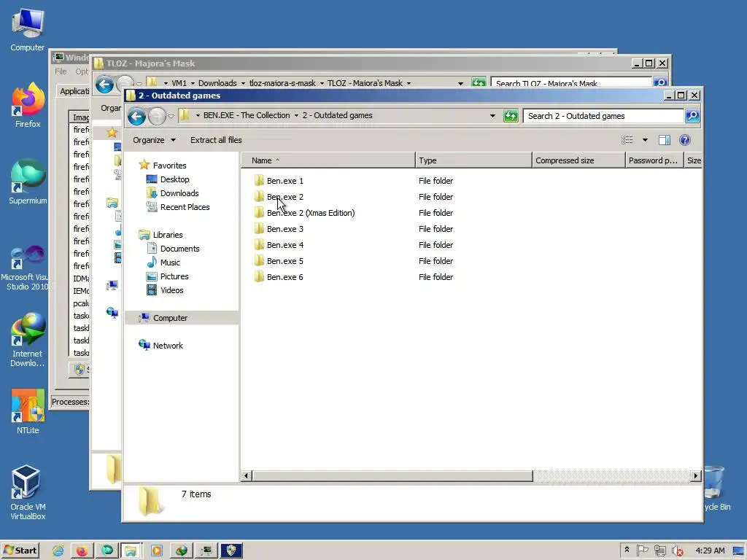747x560 pixels.
Task: Open the Internet Download Manager shortcut
Action: click(x=28, y=340)
